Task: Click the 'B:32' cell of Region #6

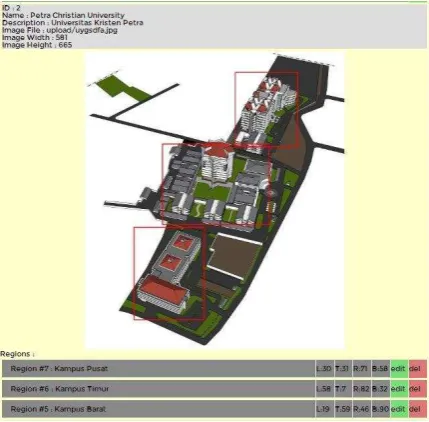Action: point(380,389)
